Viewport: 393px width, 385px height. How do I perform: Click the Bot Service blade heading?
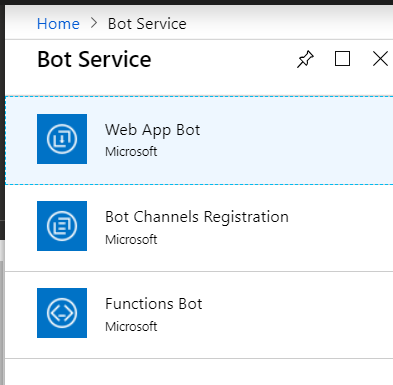94,59
